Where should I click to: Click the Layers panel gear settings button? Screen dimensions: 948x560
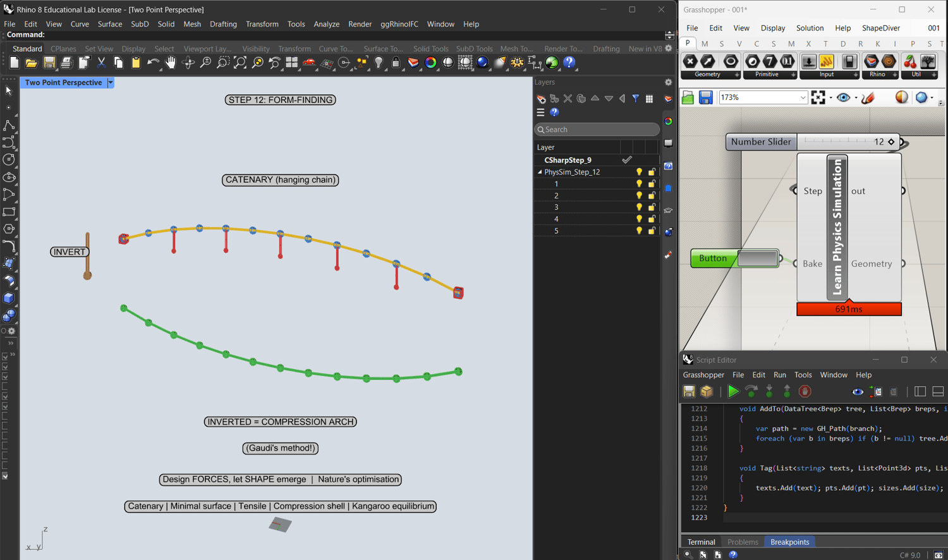tap(668, 82)
